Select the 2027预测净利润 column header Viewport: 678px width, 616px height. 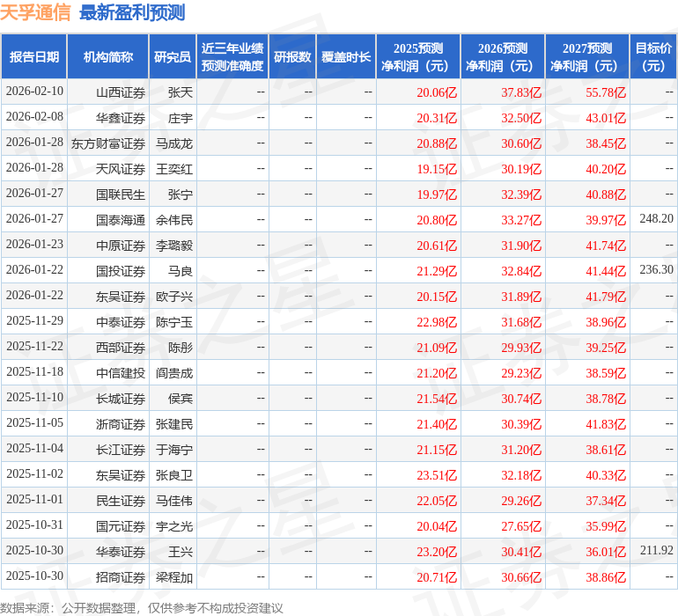pyautogui.click(x=587, y=57)
